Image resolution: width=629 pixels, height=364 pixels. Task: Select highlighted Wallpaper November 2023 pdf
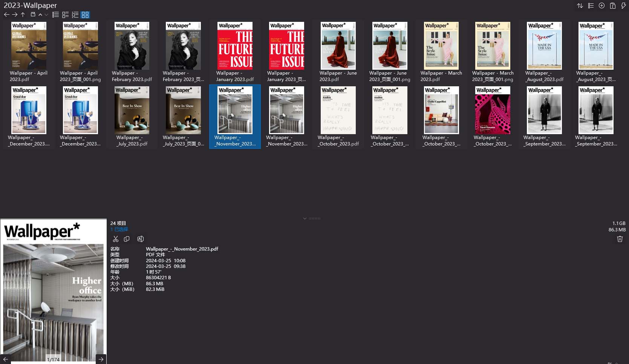pyautogui.click(x=235, y=116)
